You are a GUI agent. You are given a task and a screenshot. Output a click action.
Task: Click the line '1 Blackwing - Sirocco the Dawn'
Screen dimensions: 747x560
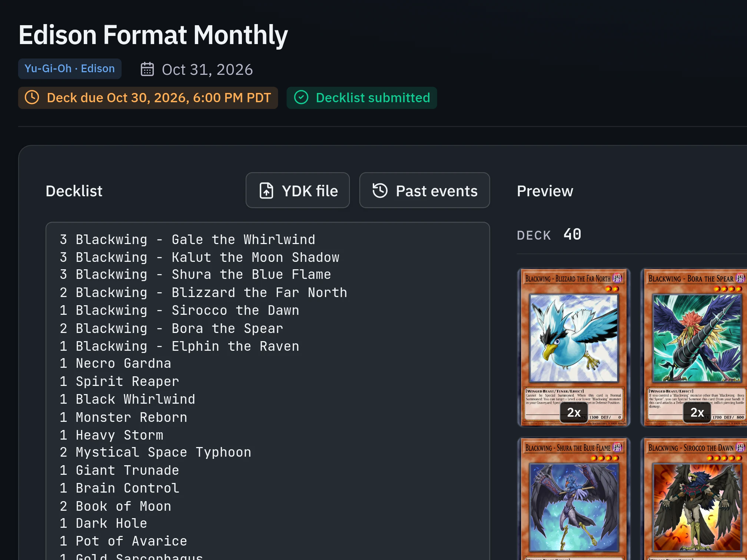(x=179, y=310)
